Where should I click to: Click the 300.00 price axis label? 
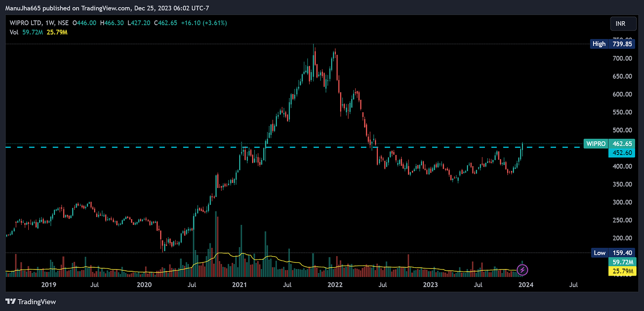coord(621,202)
